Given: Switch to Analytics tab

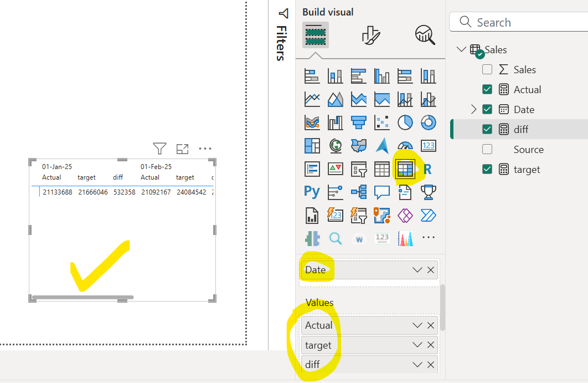Looking at the screenshot, I should pos(425,35).
